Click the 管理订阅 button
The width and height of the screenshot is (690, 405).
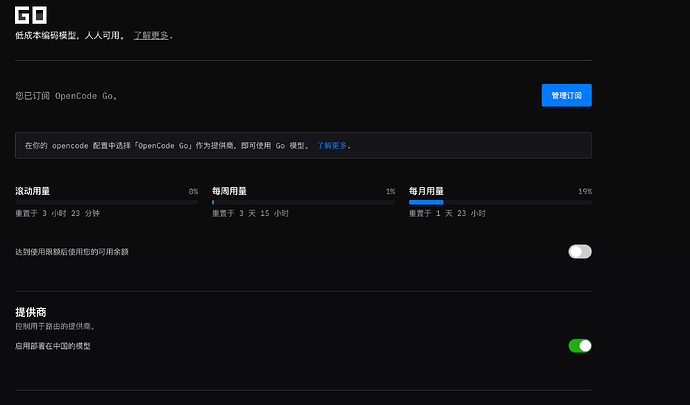[566, 95]
